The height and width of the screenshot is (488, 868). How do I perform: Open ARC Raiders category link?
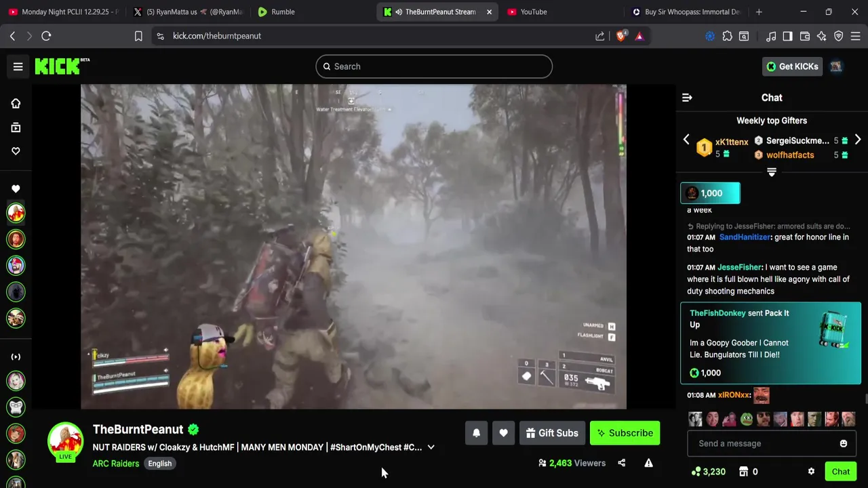point(116,464)
